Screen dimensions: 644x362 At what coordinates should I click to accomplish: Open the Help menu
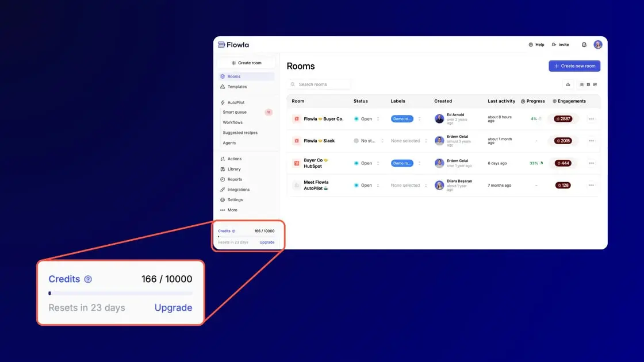click(x=538, y=44)
